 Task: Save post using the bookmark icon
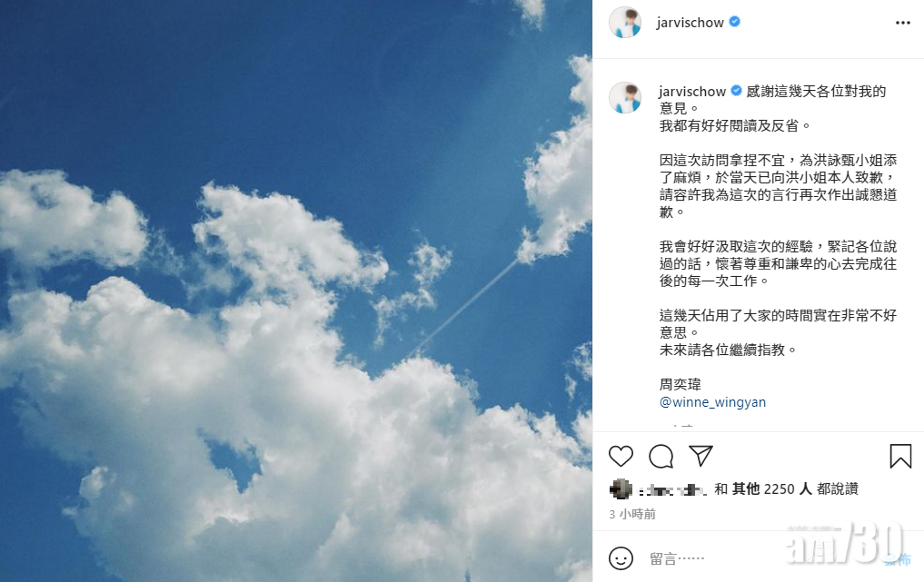point(900,457)
